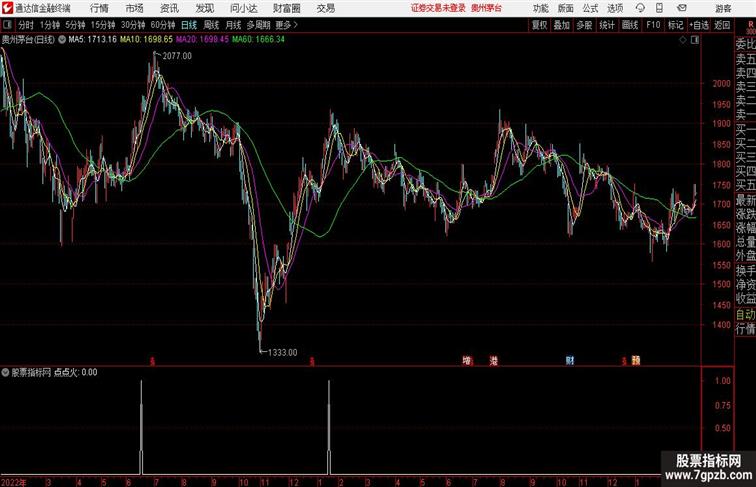756x487 pixels.
Task: Switch to 15分钟 period tab
Action: [x=103, y=25]
